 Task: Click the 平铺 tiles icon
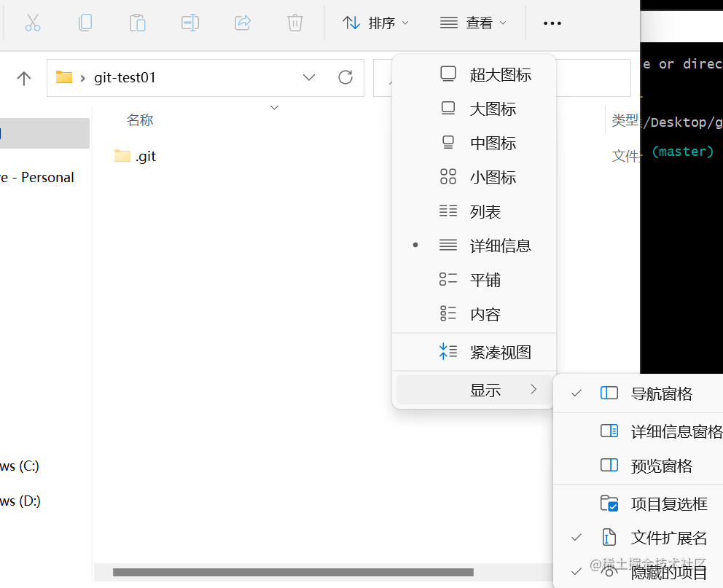coord(448,279)
